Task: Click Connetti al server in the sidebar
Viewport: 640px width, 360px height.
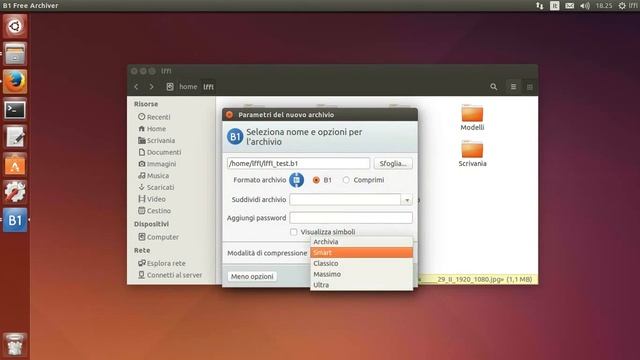Action: pyautogui.click(x=170, y=275)
